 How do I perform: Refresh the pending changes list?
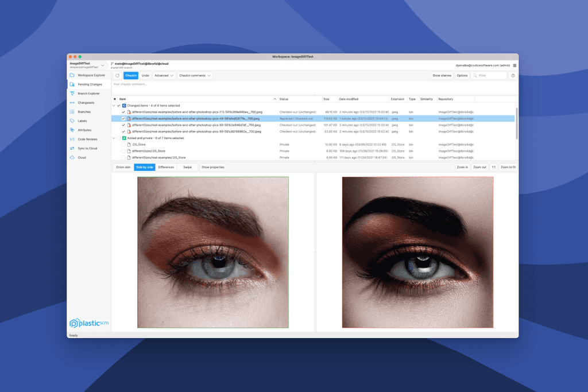click(x=118, y=75)
